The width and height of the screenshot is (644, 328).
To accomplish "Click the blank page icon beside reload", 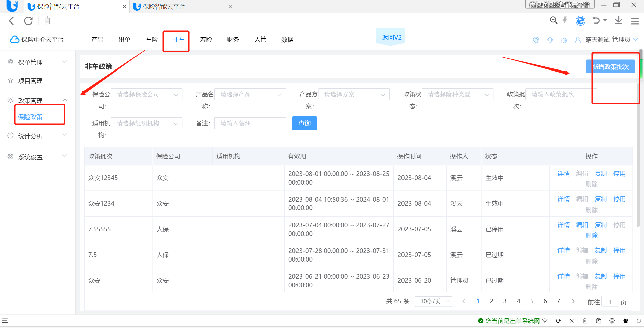I will click(47, 20).
